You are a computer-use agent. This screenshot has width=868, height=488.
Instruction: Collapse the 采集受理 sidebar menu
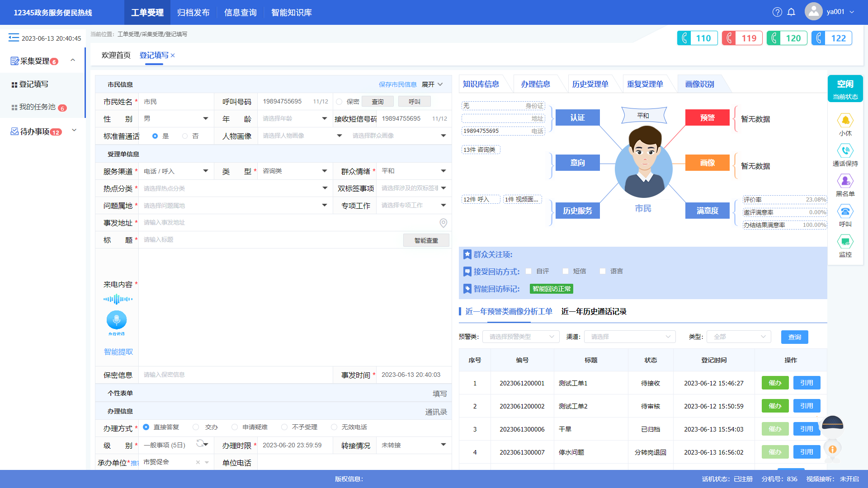click(73, 60)
